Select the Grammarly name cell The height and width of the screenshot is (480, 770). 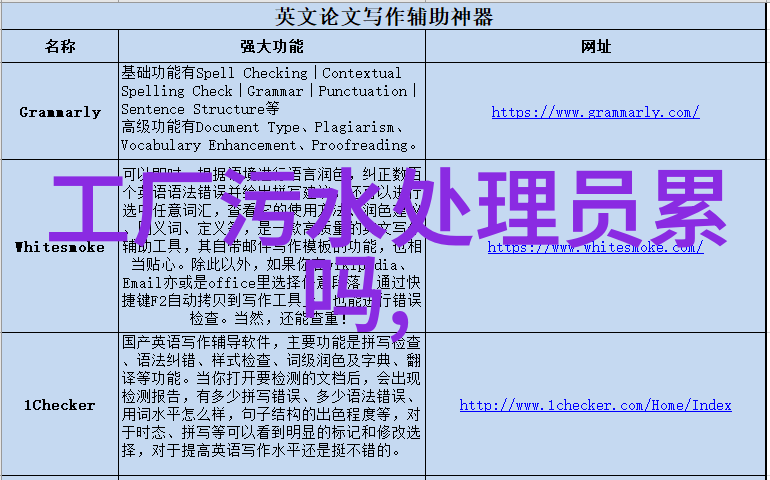(x=60, y=111)
